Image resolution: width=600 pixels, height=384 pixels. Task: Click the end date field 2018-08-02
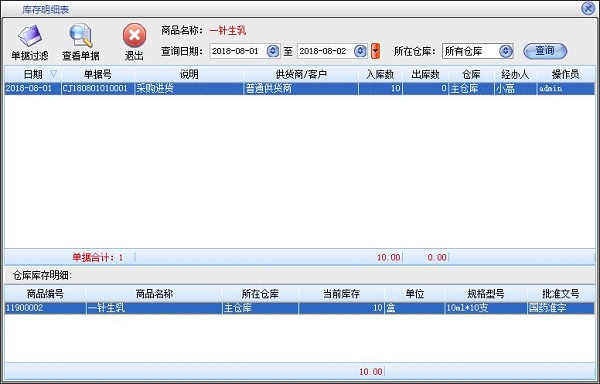[326, 51]
